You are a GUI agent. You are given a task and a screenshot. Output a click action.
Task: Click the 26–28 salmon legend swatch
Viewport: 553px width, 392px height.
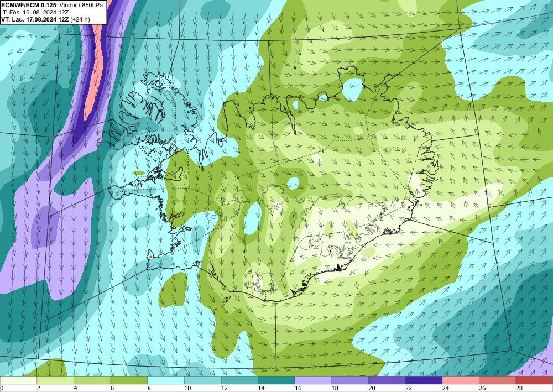(497, 380)
